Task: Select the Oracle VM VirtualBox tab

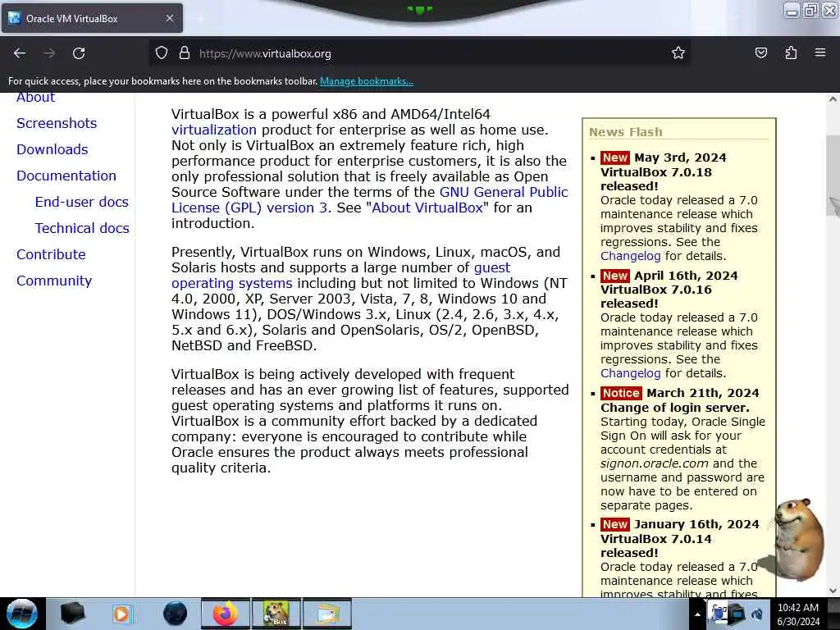Action: (92, 18)
